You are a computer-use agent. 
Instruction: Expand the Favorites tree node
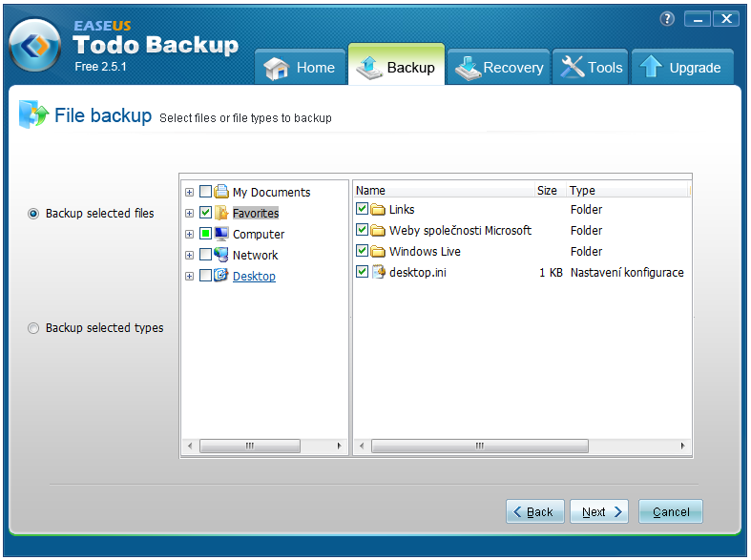(189, 214)
